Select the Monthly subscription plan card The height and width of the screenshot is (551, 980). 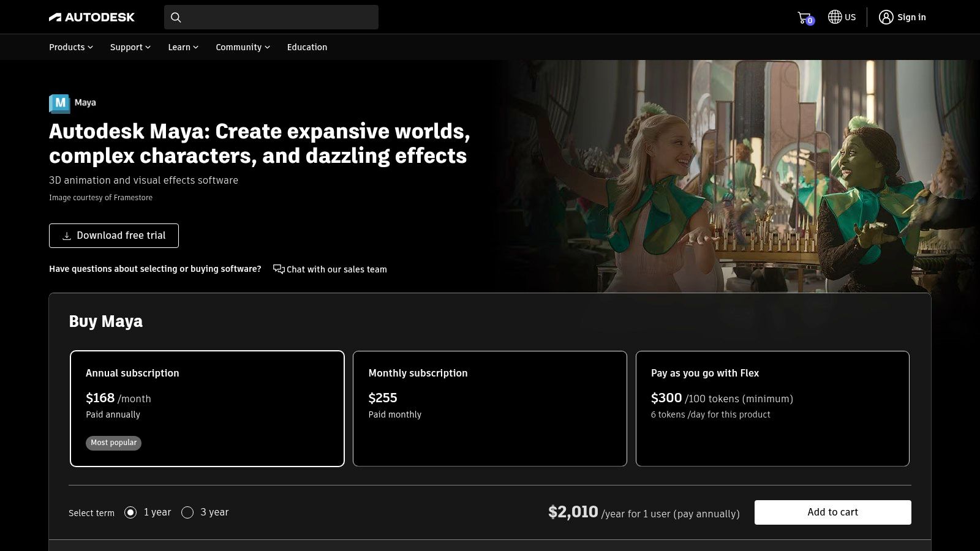[x=489, y=408]
